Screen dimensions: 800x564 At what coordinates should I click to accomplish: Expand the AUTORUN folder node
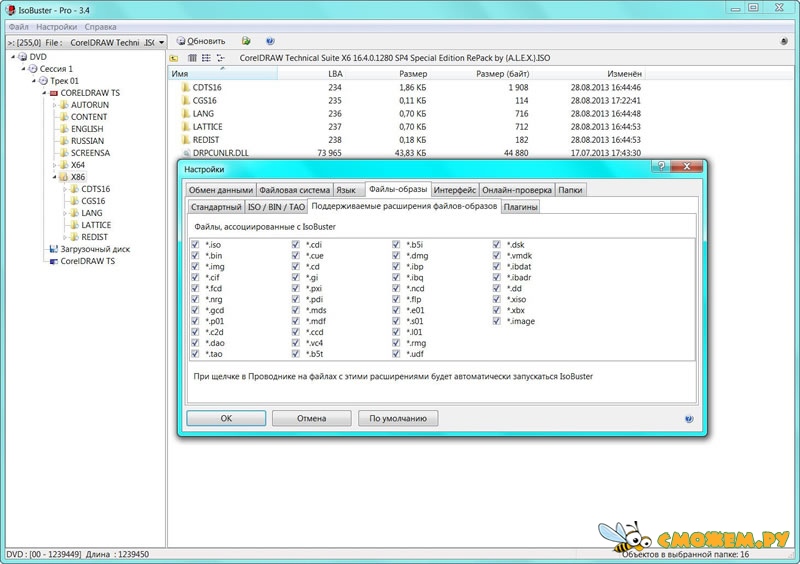tap(55, 105)
